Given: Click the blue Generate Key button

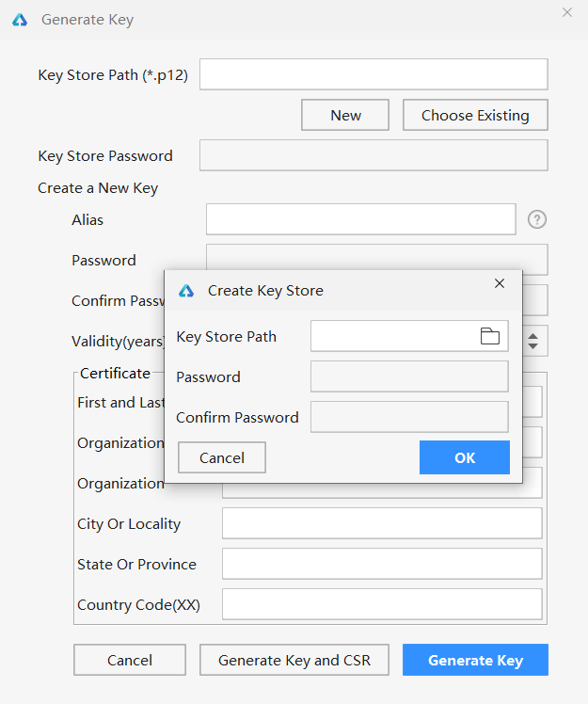Looking at the screenshot, I should click(x=475, y=660).
